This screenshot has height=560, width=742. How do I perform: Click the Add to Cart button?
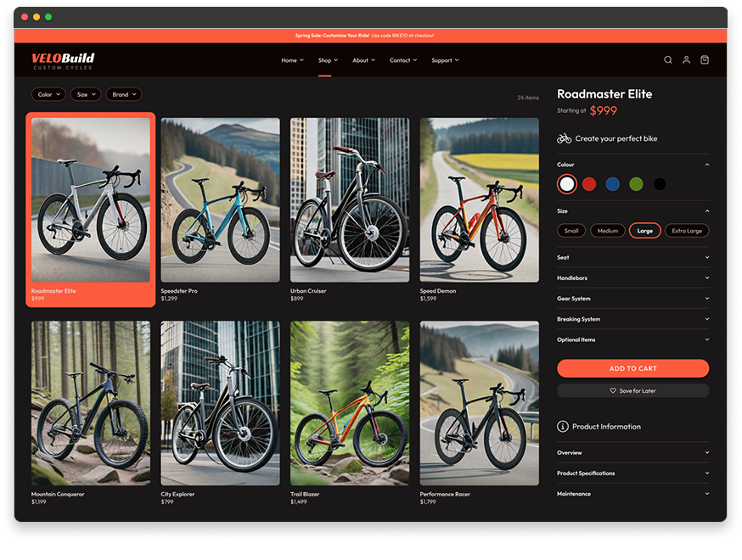(632, 368)
